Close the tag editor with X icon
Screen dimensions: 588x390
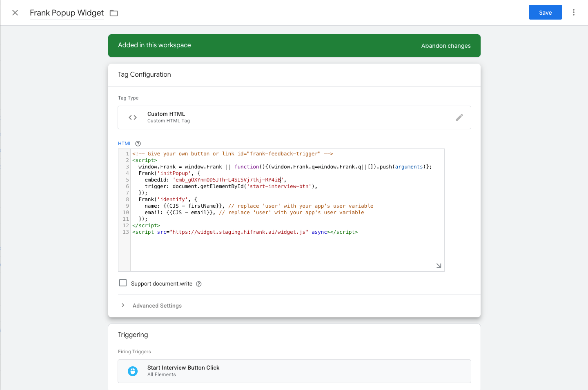point(15,13)
